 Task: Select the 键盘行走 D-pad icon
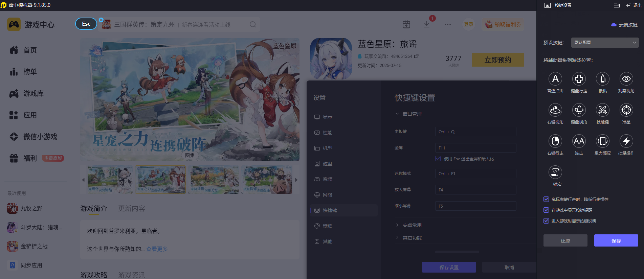579,79
